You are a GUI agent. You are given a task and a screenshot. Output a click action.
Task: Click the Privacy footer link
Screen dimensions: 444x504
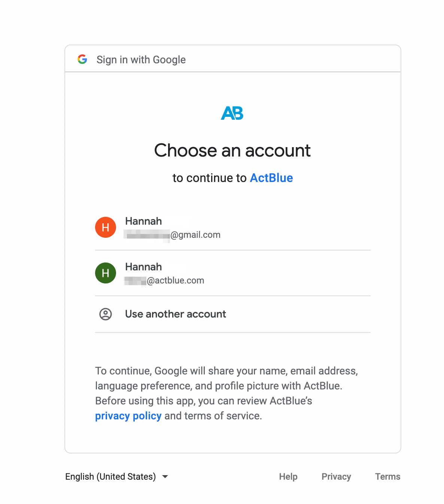(336, 477)
